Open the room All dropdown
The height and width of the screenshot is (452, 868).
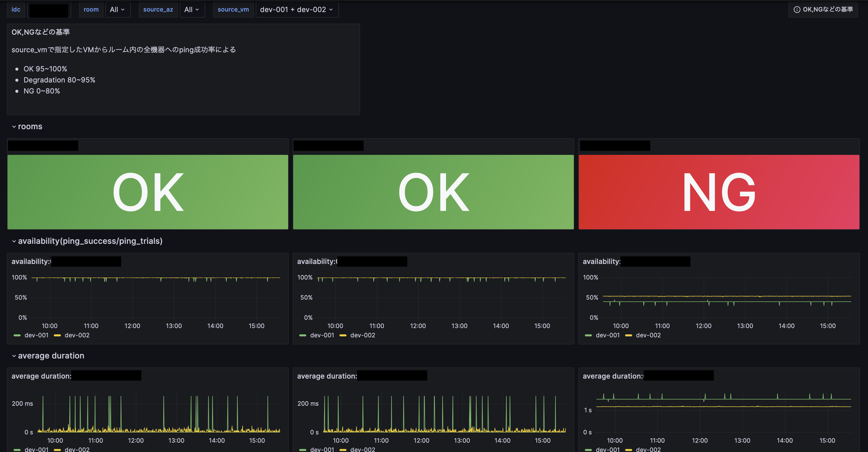[x=118, y=10]
